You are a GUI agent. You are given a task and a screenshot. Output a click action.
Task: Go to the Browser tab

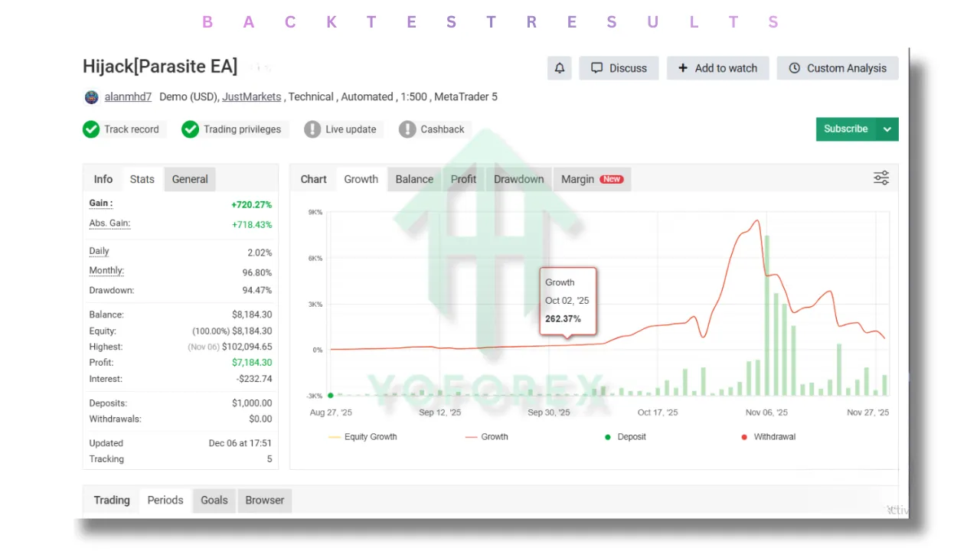tap(265, 500)
